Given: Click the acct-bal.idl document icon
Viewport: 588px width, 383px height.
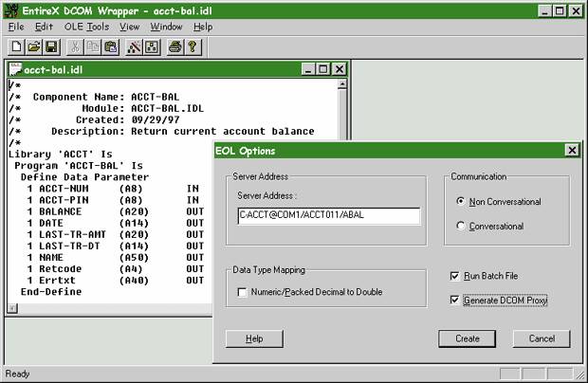Looking at the screenshot, I should tap(16, 69).
